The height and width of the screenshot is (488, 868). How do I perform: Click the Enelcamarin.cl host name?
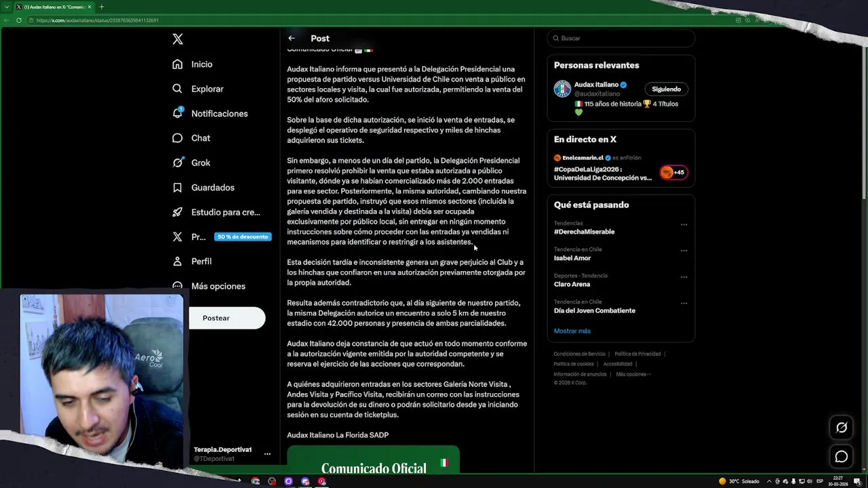(x=583, y=158)
